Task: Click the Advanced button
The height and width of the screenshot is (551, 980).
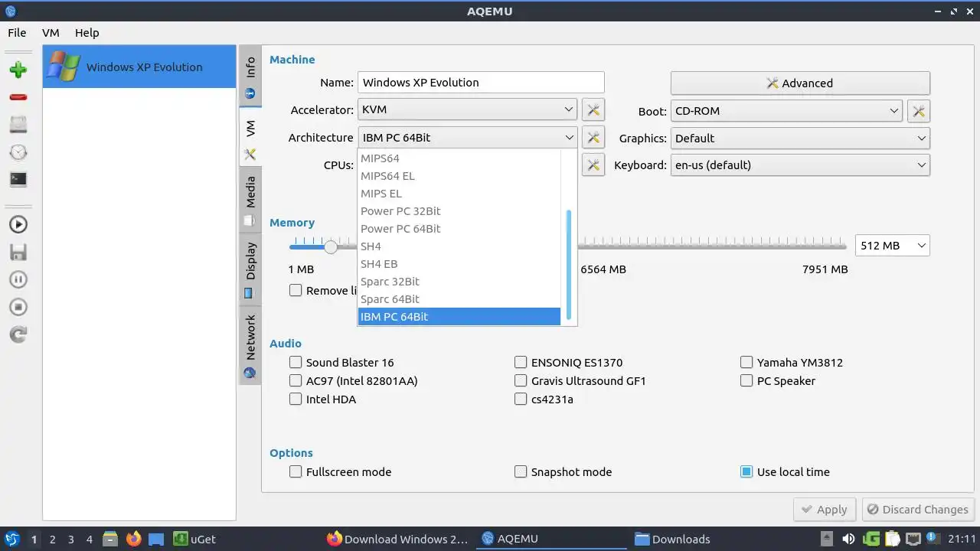Action: pos(800,83)
